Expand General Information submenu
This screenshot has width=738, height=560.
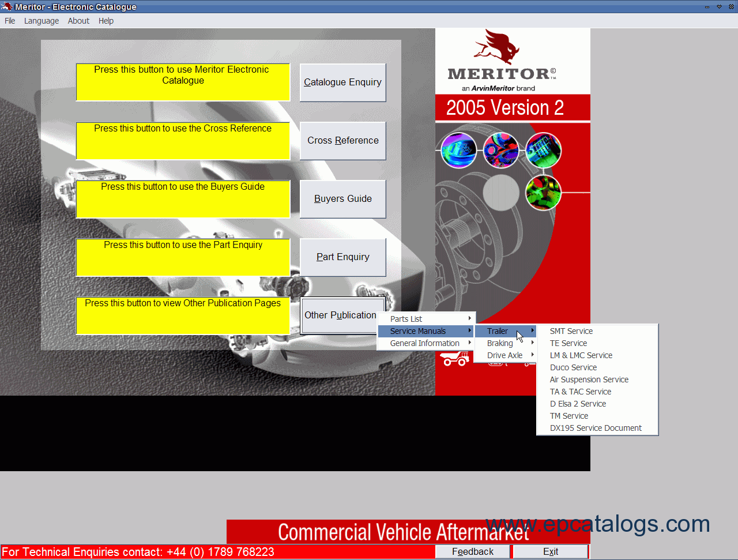click(426, 343)
